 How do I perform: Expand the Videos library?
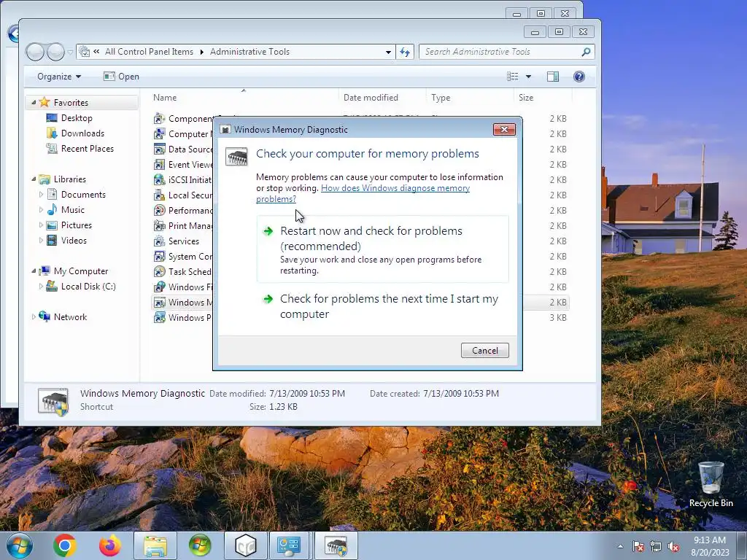pyautogui.click(x=41, y=241)
